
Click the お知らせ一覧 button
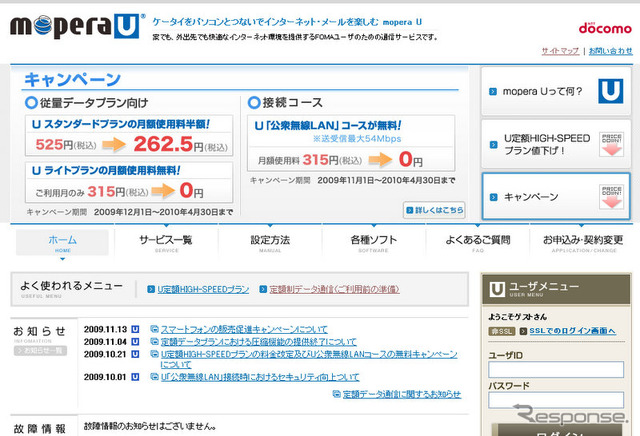point(40,351)
